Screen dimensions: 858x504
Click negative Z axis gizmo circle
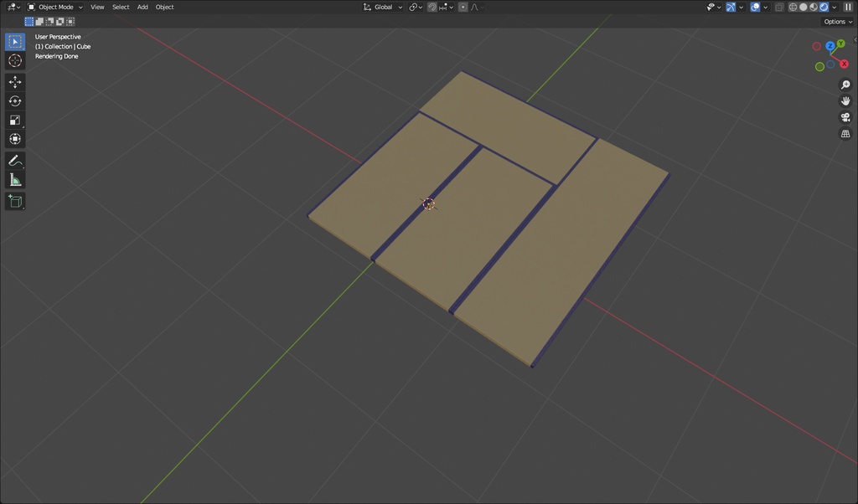[830, 64]
